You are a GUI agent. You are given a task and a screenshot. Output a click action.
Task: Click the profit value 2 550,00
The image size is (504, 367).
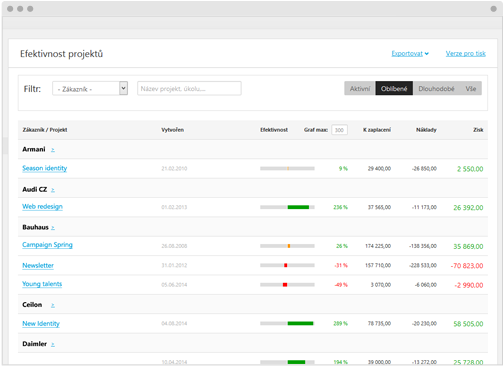pos(470,169)
